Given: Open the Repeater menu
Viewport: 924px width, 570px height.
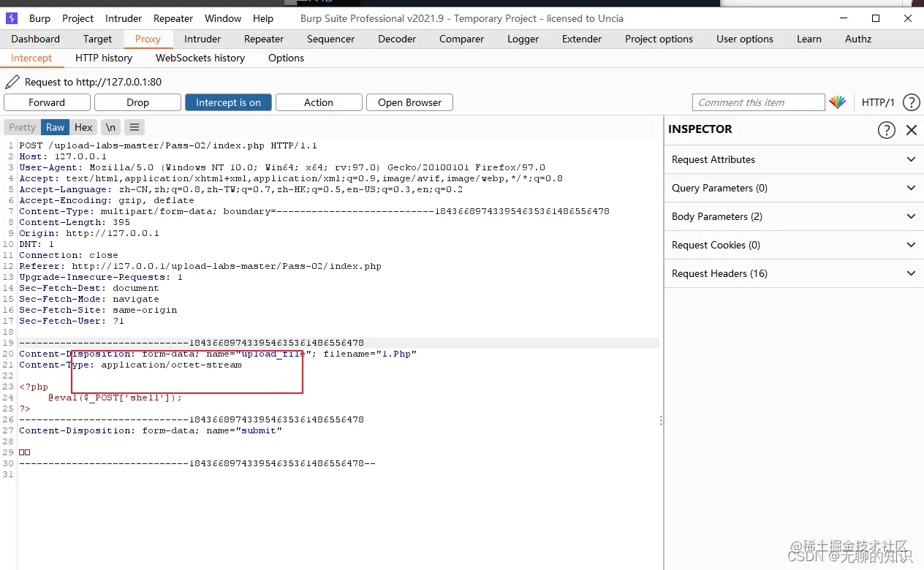Looking at the screenshot, I should point(173,18).
